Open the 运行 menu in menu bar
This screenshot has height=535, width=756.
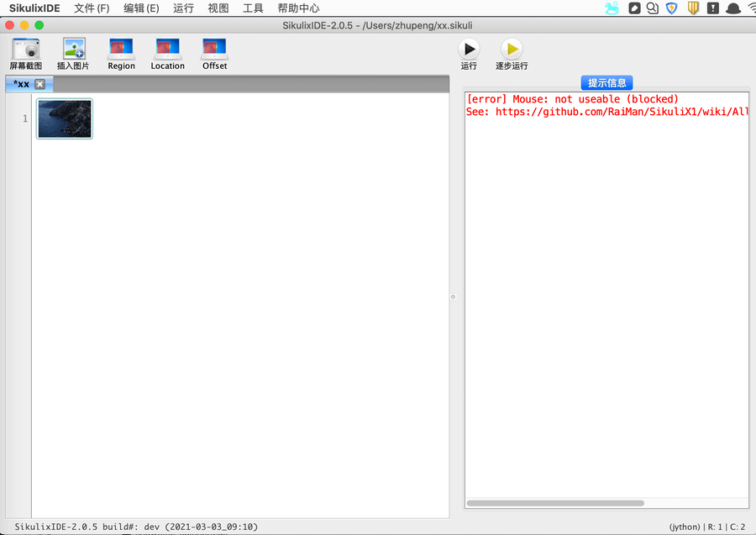click(x=183, y=8)
